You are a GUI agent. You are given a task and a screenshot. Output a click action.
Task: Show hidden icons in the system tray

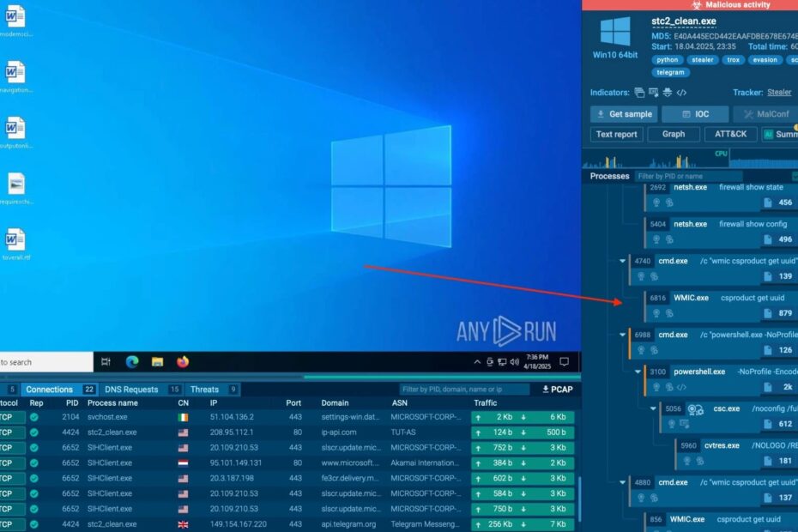click(477, 362)
